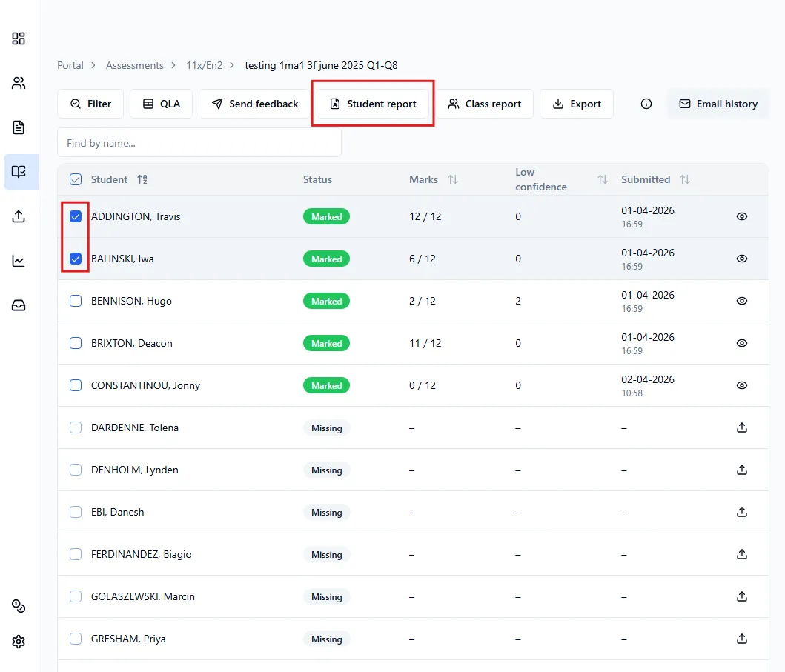The width and height of the screenshot is (785, 672).
Task: Select submitted date 02-04-2026
Action: point(648,379)
